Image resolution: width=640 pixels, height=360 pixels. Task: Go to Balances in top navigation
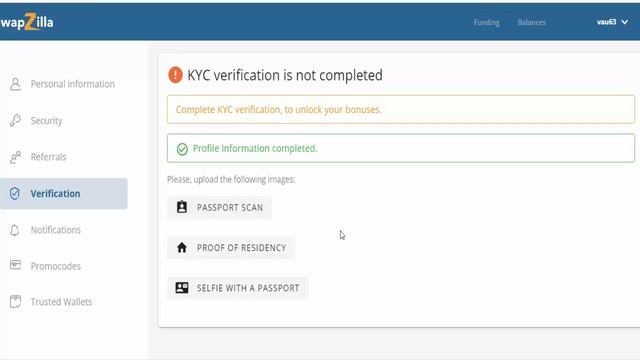pos(531,22)
